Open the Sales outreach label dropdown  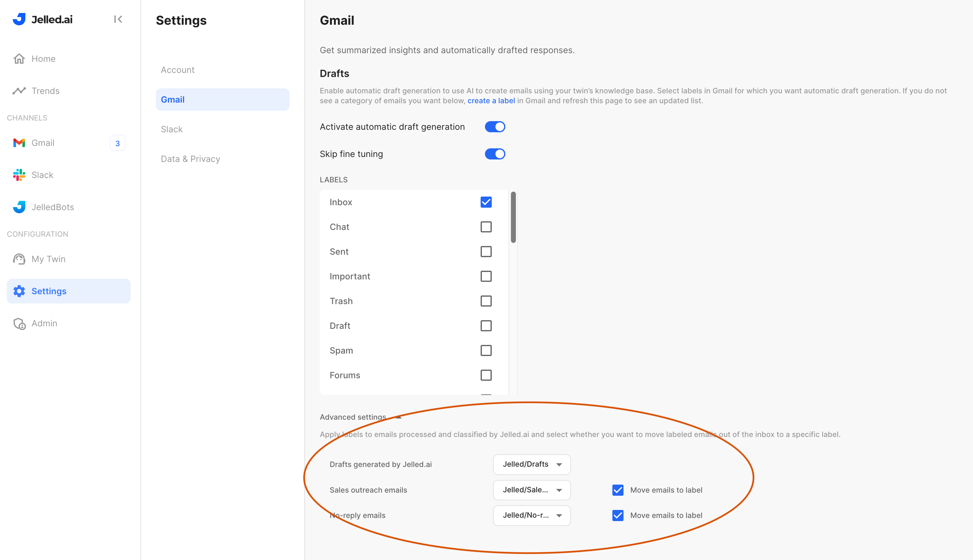pos(532,490)
